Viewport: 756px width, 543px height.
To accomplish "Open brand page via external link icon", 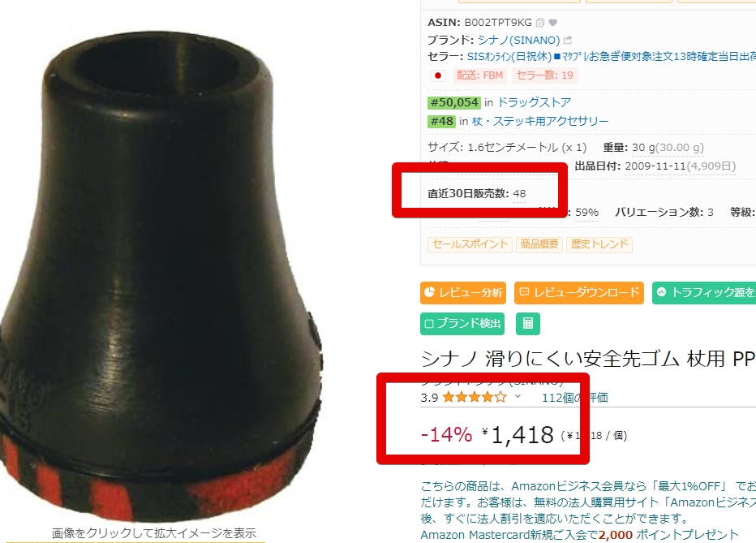I will (568, 40).
